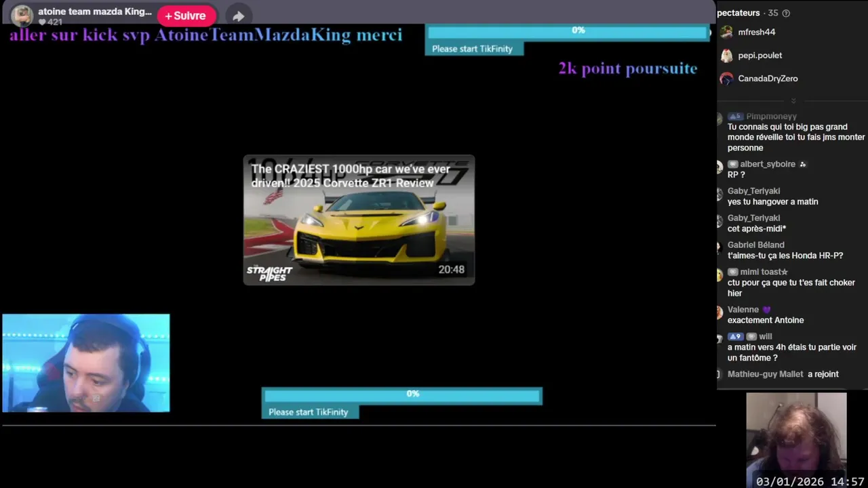Click username will in chat
868x488 pixels.
766,336
